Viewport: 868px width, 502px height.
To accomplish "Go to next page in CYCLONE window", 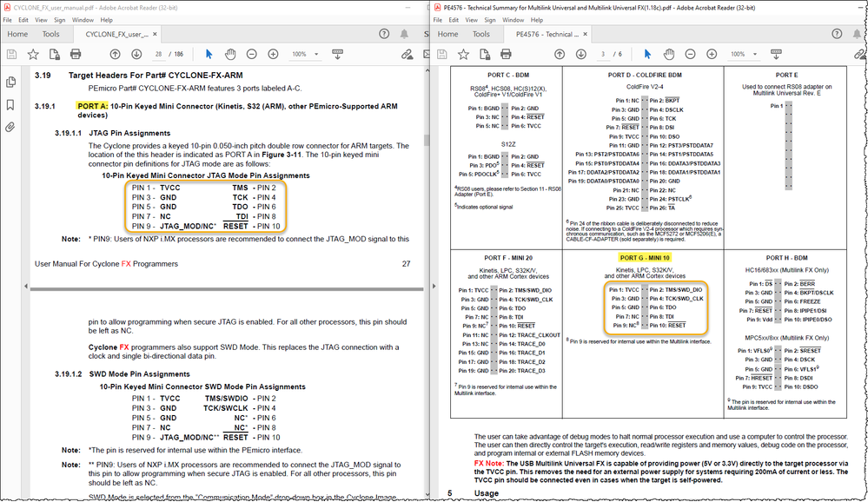I will [136, 54].
